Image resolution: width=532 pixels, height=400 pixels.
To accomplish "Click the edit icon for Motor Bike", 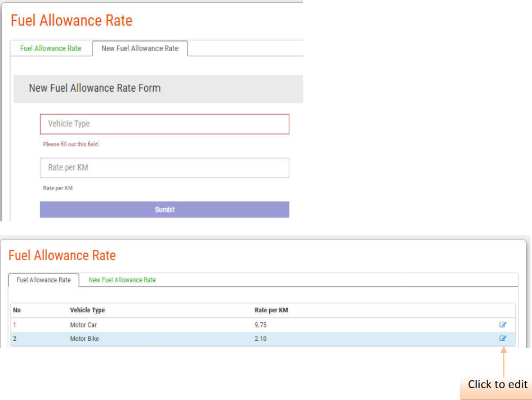I will click(503, 339).
